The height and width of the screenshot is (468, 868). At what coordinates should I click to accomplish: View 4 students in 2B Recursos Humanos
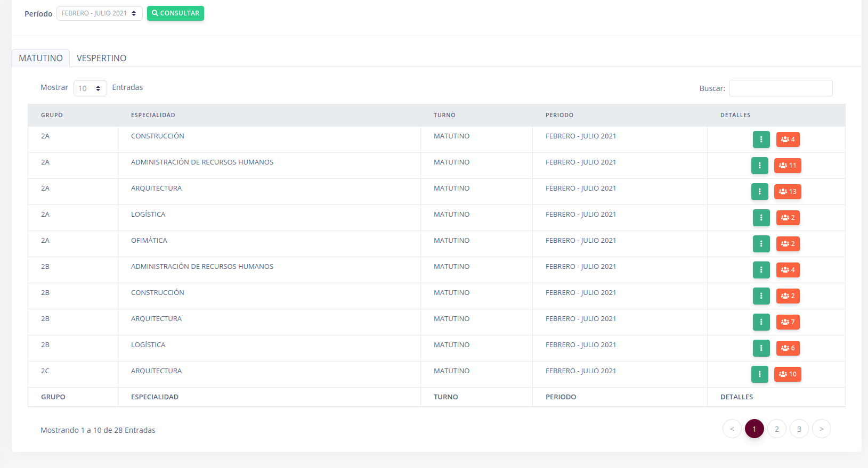[x=788, y=270]
